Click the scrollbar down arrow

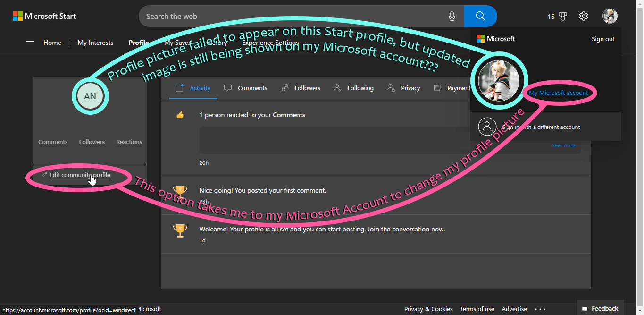click(x=641, y=311)
